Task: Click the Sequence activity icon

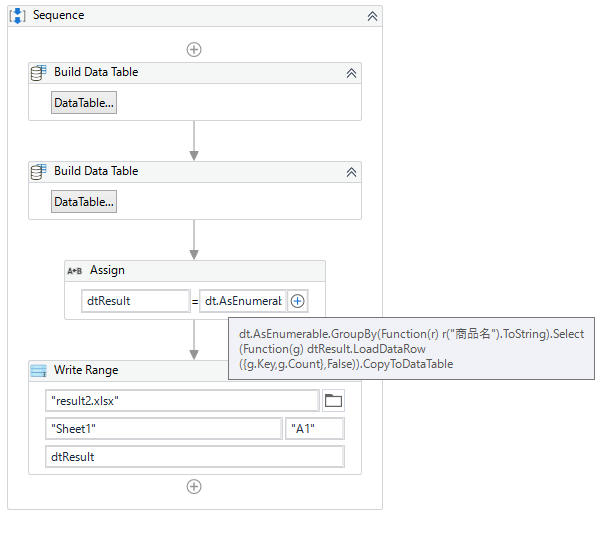Action: pos(18,16)
